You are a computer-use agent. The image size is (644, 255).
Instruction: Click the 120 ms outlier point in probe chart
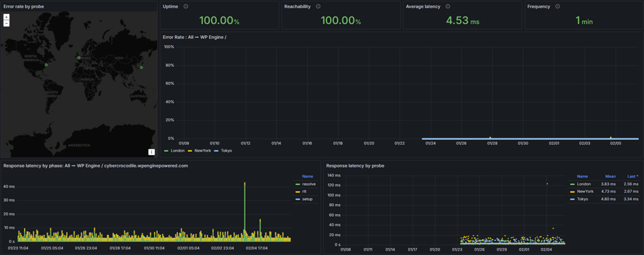[547, 184]
